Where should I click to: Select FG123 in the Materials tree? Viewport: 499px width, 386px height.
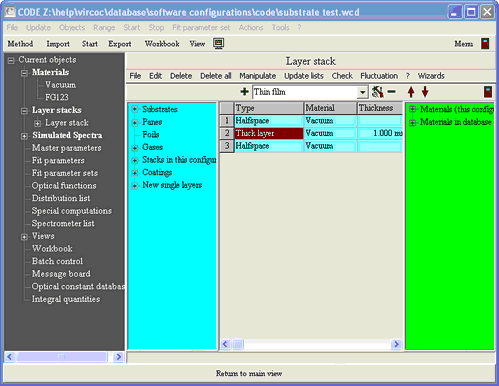point(57,97)
